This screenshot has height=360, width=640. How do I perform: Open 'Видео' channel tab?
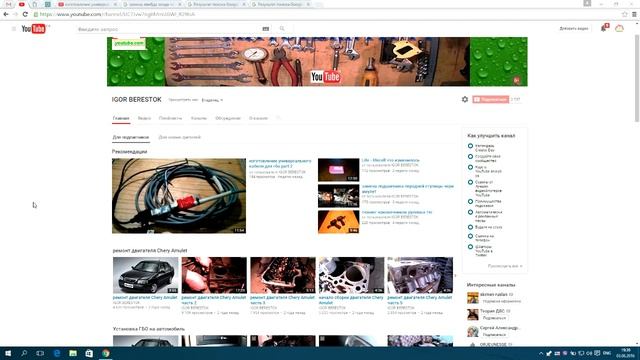pos(144,118)
